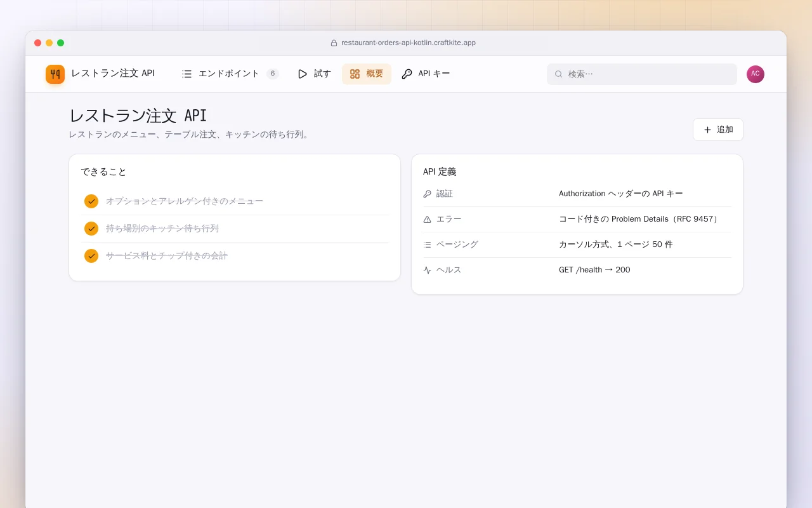Click the key icon beside API キー
The image size is (812, 508).
[407, 74]
